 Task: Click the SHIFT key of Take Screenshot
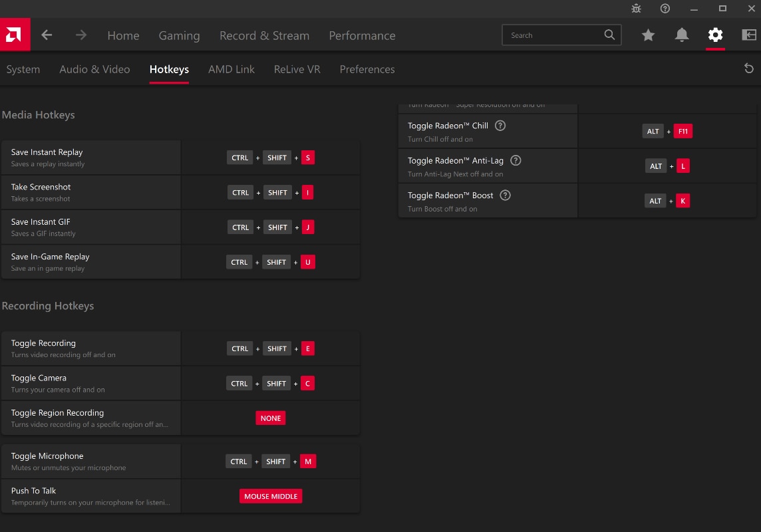coord(277,193)
